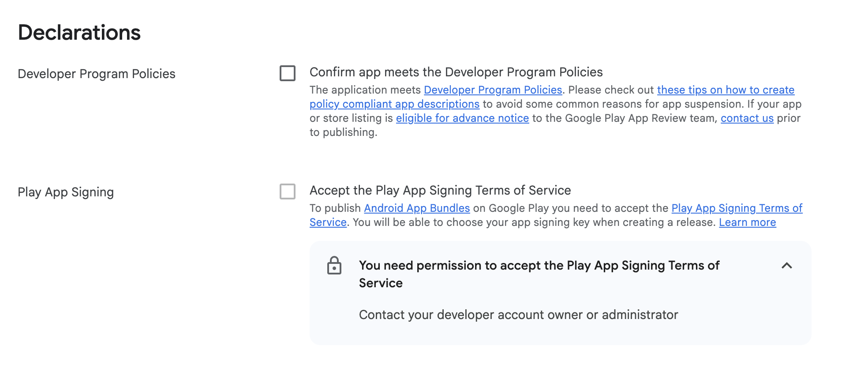The image size is (868, 368).
Task: Collapse the permission notice using the chevron
Action: click(x=786, y=266)
